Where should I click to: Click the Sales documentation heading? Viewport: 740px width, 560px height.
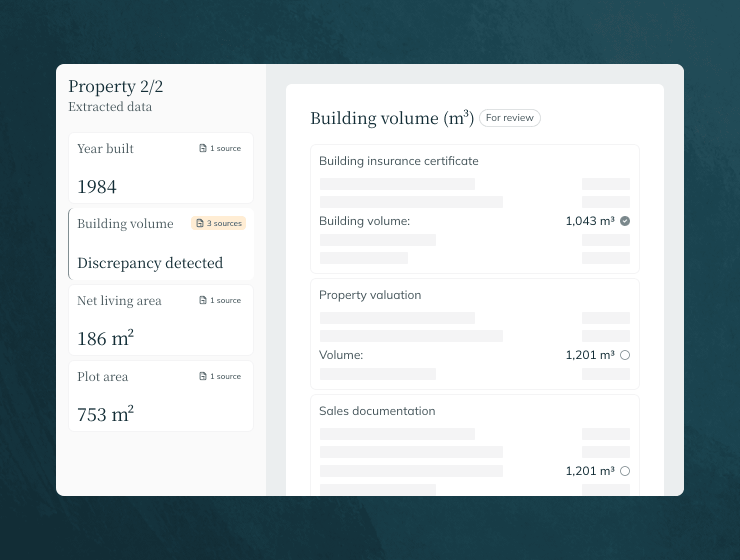tap(377, 411)
